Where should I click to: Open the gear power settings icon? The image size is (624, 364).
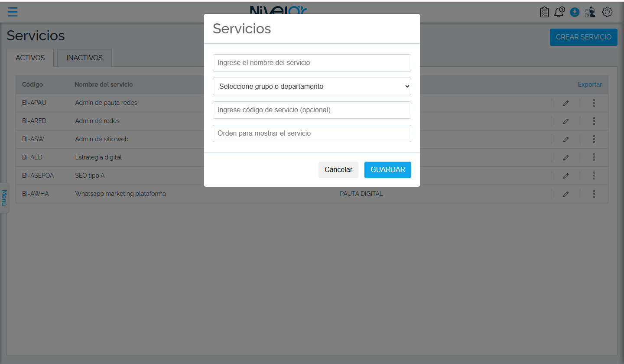(607, 12)
